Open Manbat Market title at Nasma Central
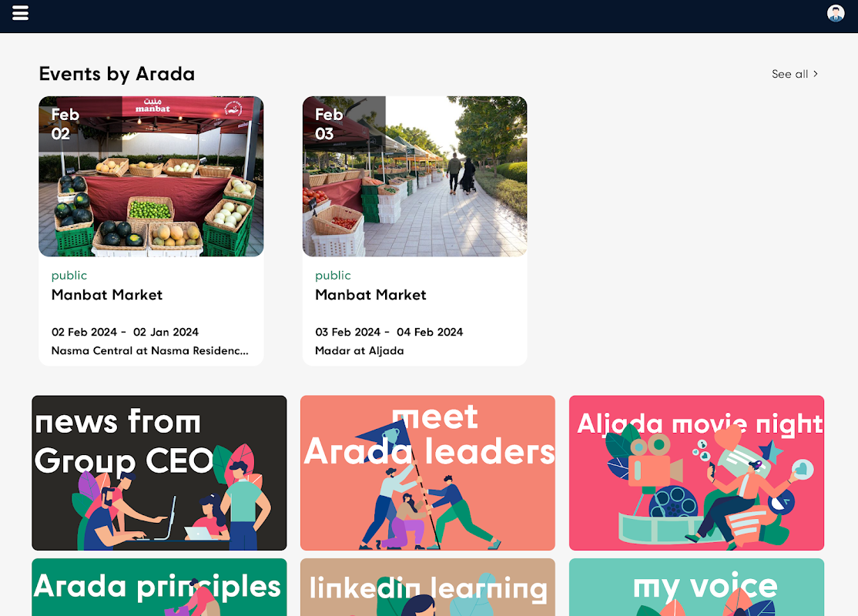 (x=107, y=295)
